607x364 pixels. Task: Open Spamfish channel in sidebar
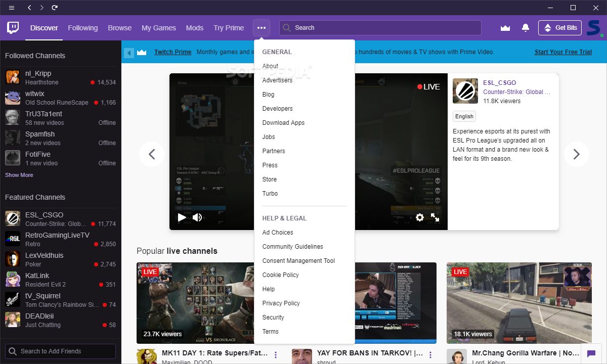[x=61, y=138]
